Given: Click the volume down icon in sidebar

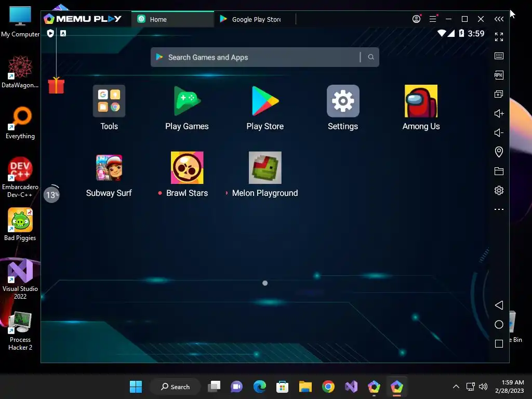Looking at the screenshot, I should pos(499,132).
